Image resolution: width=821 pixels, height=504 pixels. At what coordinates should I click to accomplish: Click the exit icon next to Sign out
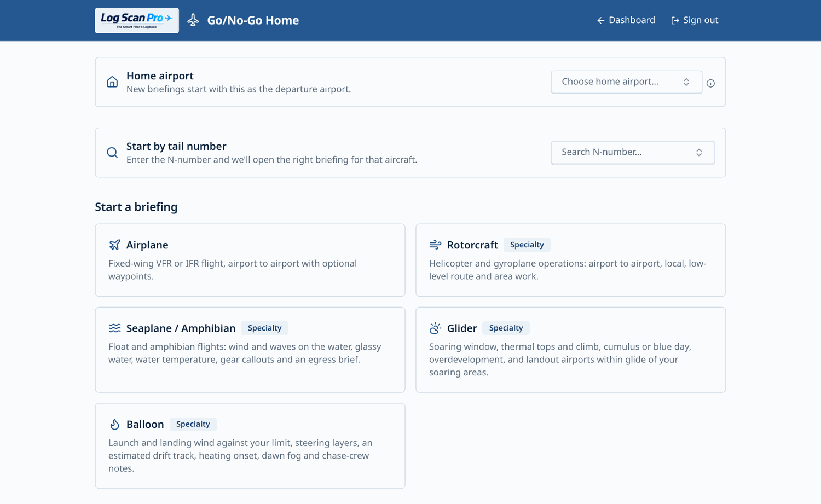click(675, 20)
